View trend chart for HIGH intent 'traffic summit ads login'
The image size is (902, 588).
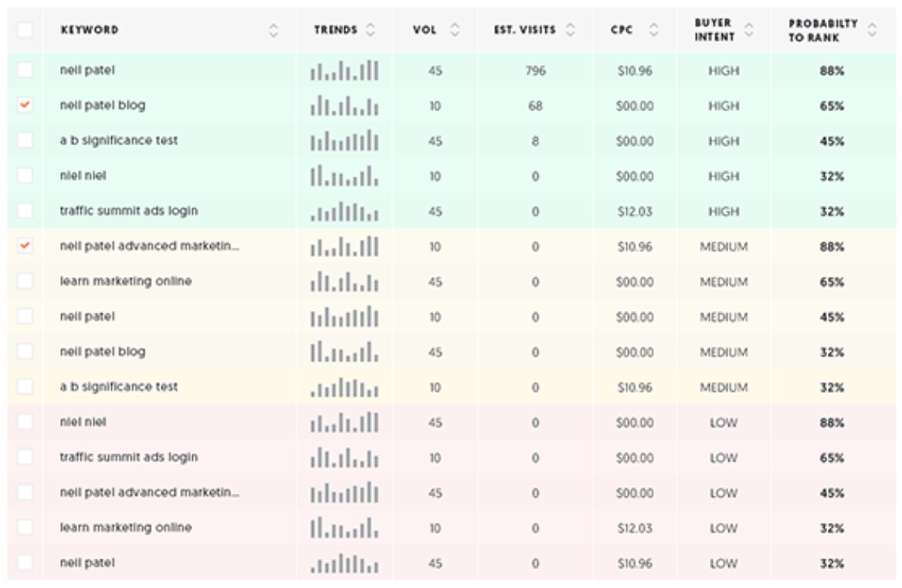344,211
